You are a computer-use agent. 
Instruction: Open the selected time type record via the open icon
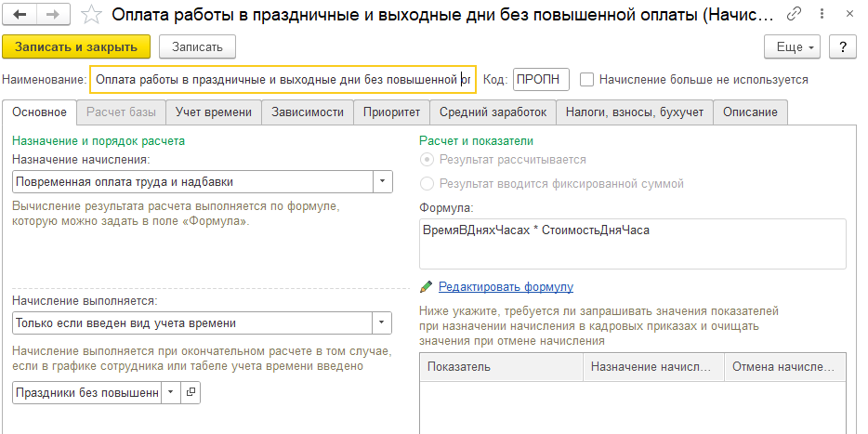[191, 393]
